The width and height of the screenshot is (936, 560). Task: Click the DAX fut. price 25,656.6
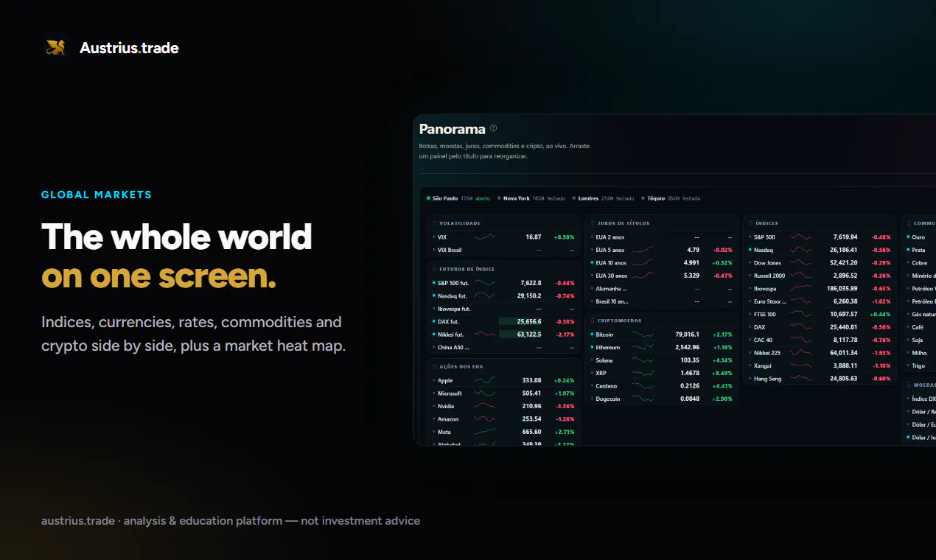point(529,322)
